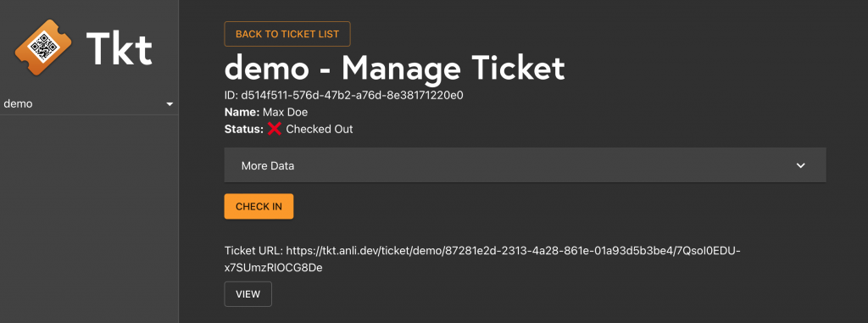
Task: Click the More Data chevron arrow
Action: (x=800, y=165)
